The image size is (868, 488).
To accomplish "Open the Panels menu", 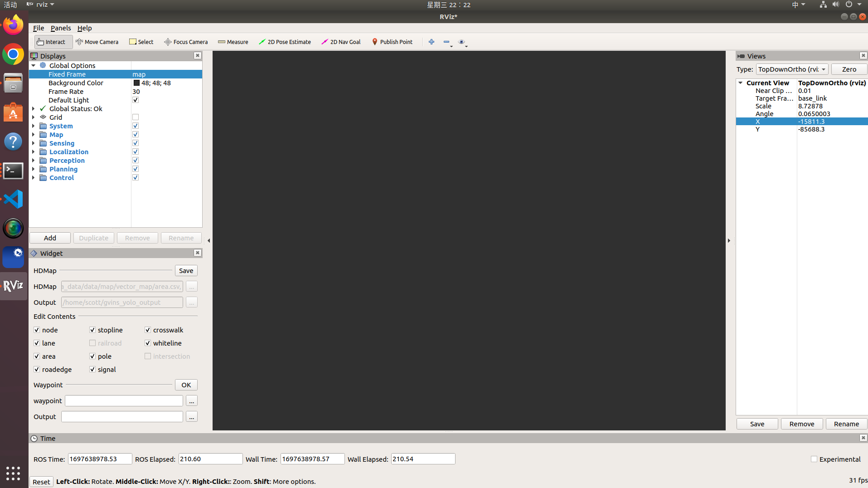I will click(x=60, y=28).
